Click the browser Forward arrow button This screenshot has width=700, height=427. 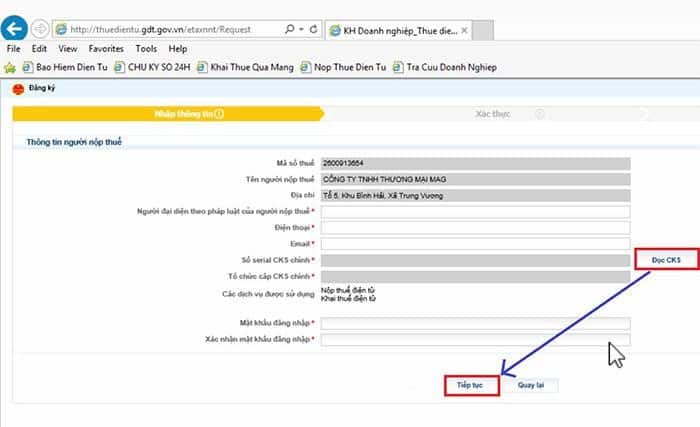pos(40,28)
